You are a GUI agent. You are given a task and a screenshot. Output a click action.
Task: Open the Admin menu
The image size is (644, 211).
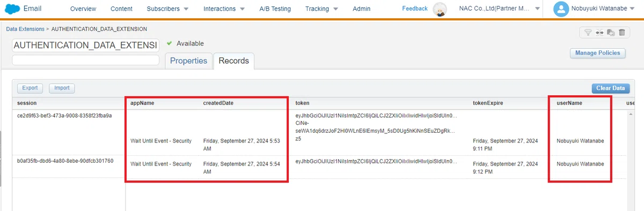click(361, 9)
